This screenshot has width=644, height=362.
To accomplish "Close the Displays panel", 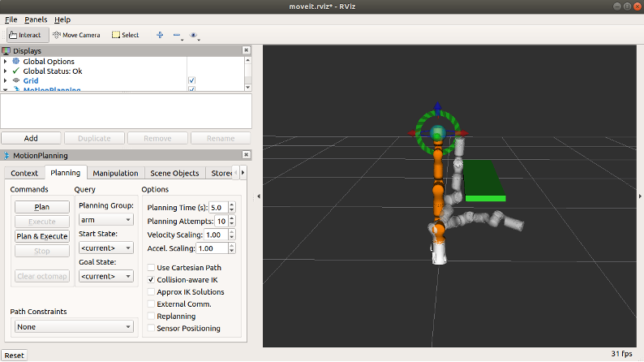I will (247, 50).
